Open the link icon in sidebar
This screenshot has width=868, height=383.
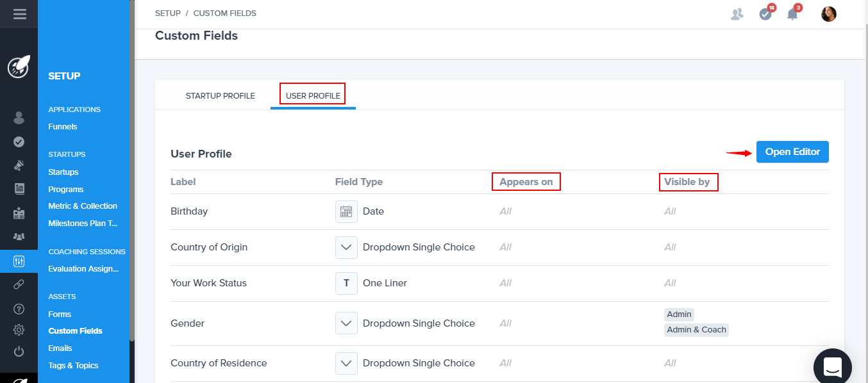point(19,284)
